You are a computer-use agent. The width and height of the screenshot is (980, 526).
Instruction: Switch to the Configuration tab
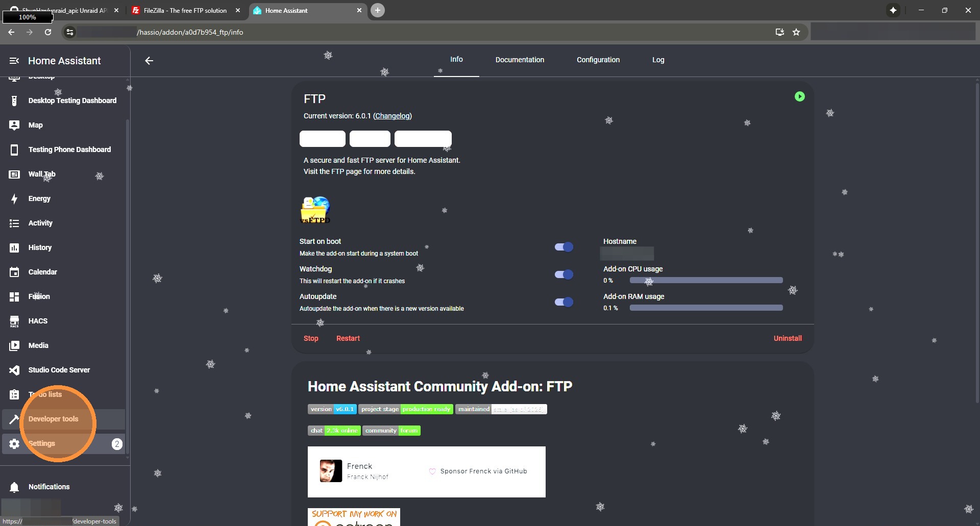(598, 60)
